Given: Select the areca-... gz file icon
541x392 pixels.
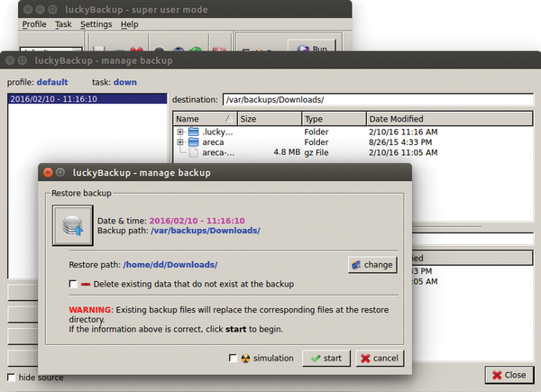Looking at the screenshot, I should pyautogui.click(x=194, y=152).
